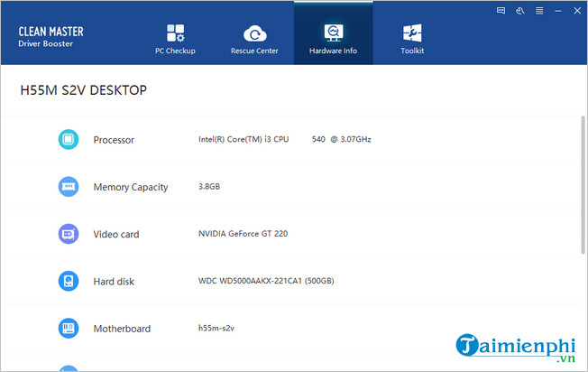
Task: Select the Hardware Info tab
Action: click(333, 38)
